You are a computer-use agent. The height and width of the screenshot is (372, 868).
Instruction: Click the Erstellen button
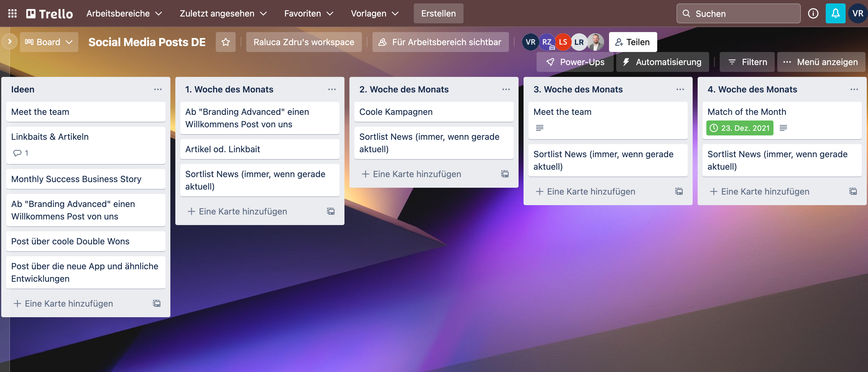pyautogui.click(x=438, y=13)
